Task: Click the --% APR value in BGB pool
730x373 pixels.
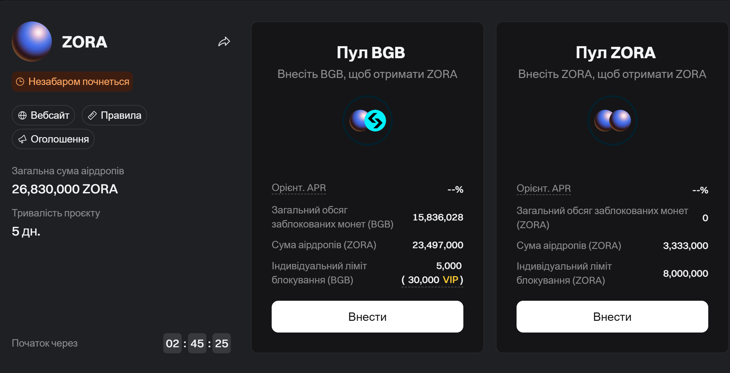Action: pos(455,190)
